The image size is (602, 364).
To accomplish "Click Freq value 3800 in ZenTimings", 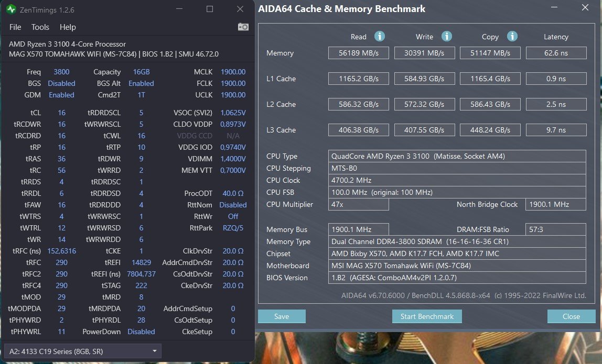I will (61, 72).
